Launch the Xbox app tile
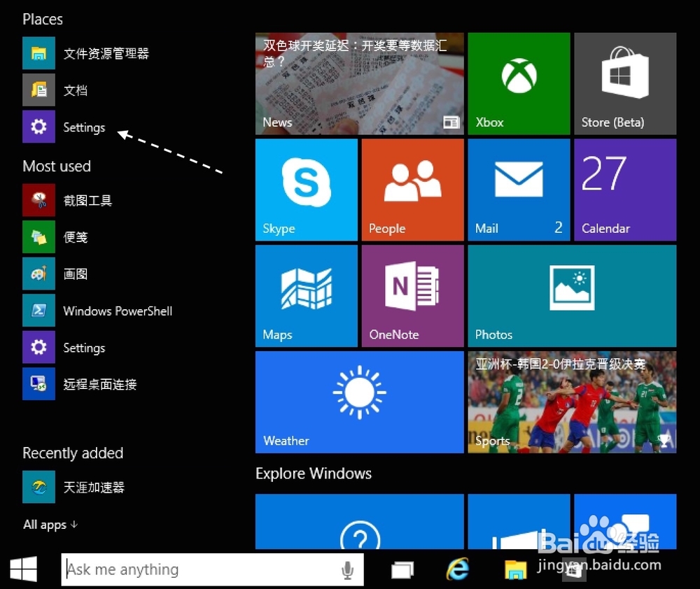 (x=518, y=83)
